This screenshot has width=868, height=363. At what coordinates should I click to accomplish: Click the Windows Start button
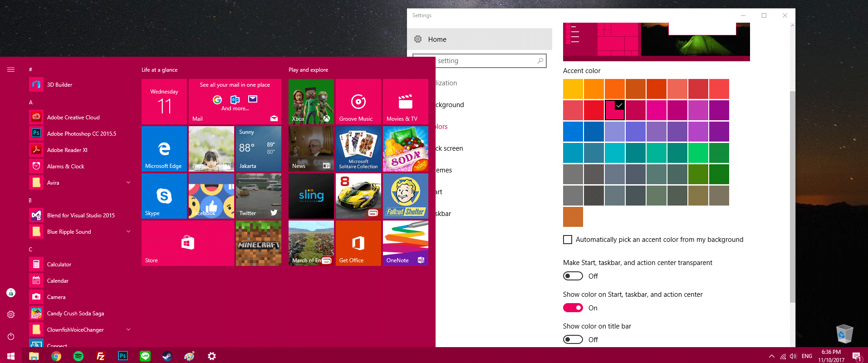[x=11, y=356]
